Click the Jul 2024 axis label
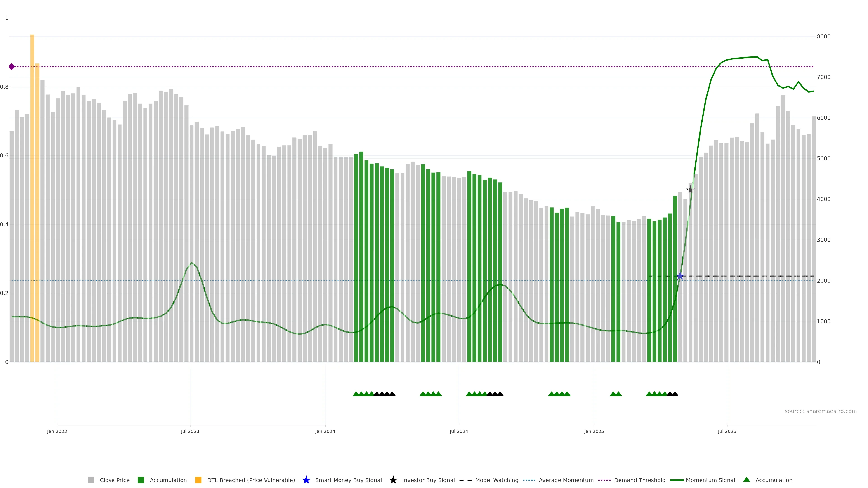This screenshot has height=488, width=868. [459, 431]
